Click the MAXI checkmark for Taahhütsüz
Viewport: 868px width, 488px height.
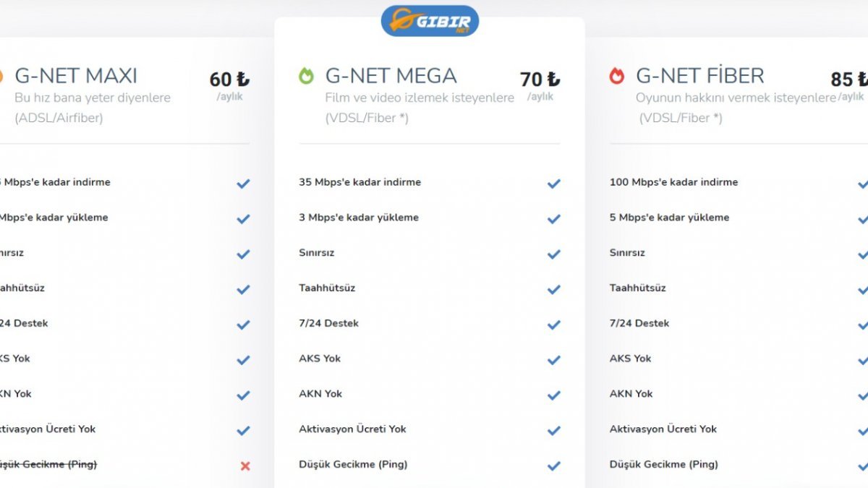click(x=243, y=289)
